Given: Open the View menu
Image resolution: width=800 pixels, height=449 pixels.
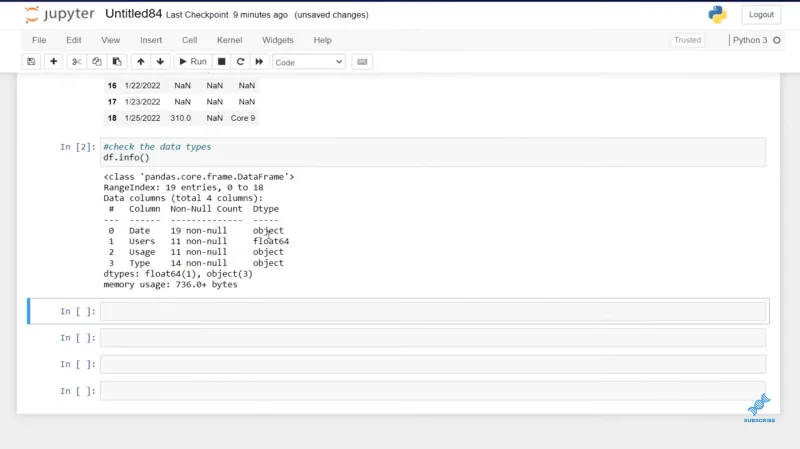Looking at the screenshot, I should pos(110,40).
